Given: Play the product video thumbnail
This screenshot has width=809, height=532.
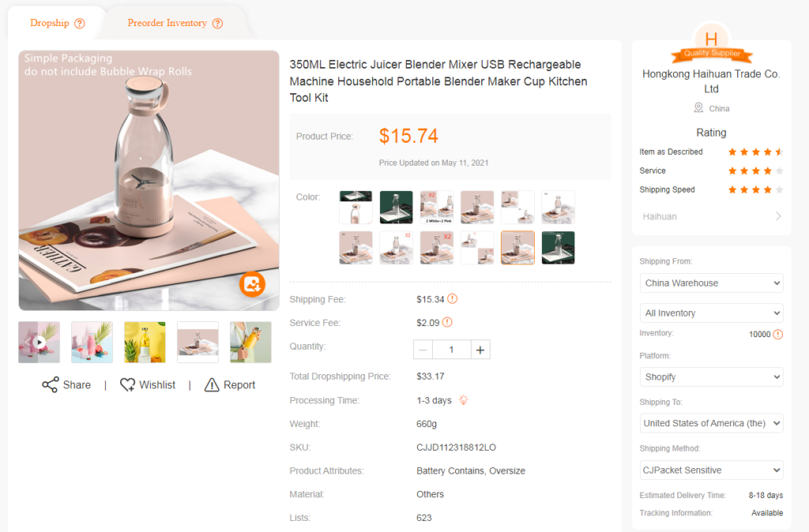Looking at the screenshot, I should coord(40,343).
